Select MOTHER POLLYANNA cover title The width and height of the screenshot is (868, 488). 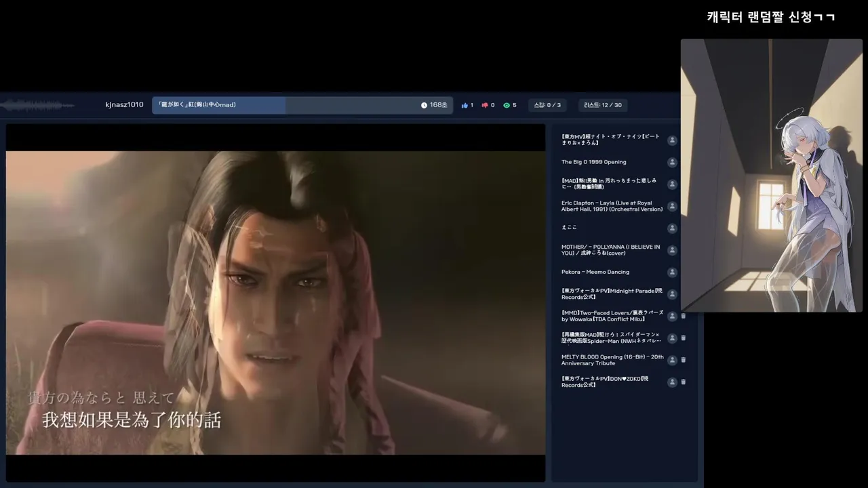(610, 250)
